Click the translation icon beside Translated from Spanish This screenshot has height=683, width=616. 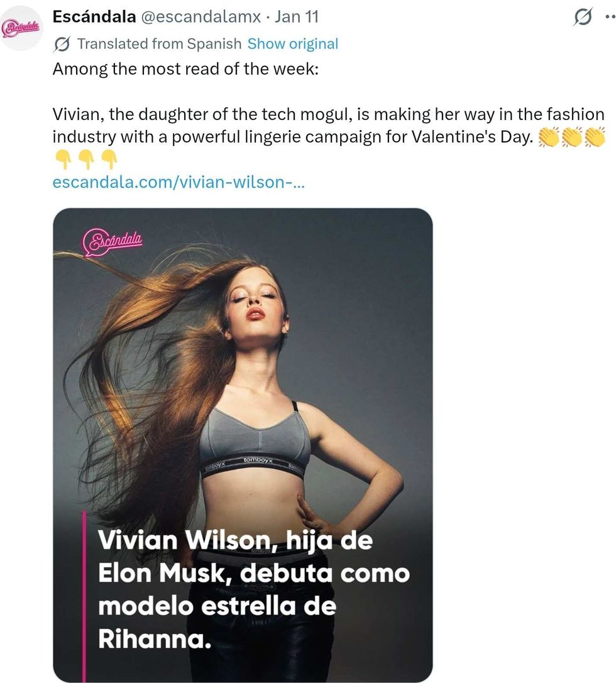tap(62, 44)
